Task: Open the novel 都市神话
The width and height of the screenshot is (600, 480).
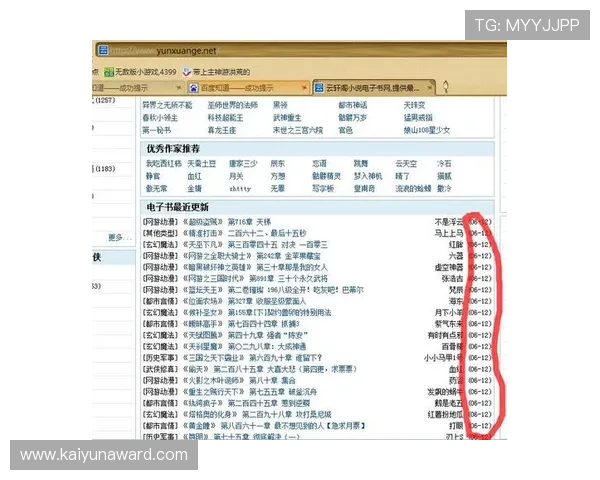Action: click(353, 105)
